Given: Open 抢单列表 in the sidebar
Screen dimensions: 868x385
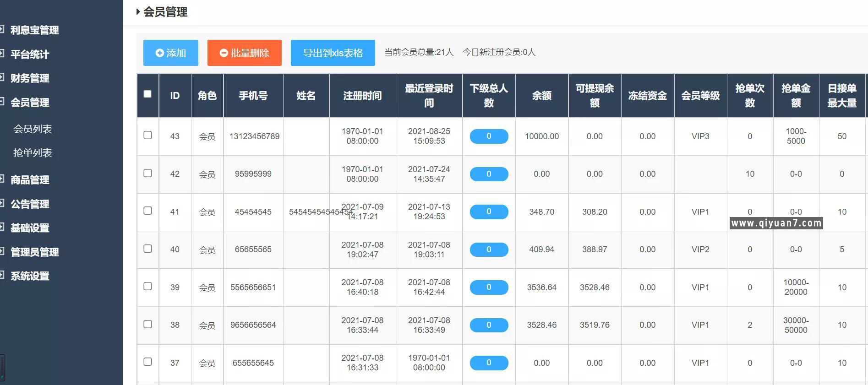Looking at the screenshot, I should point(33,153).
